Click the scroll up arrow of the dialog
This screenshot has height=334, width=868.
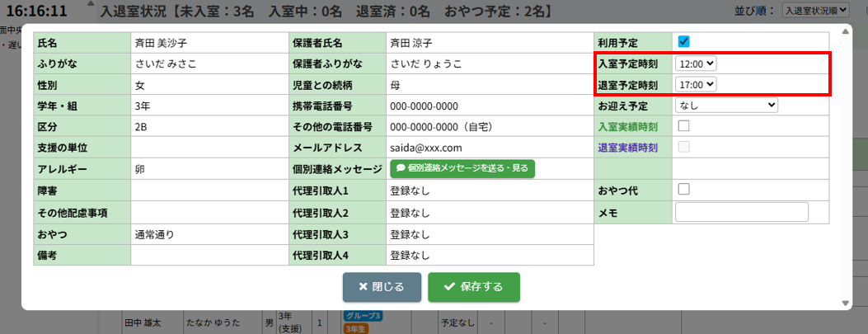tap(845, 31)
